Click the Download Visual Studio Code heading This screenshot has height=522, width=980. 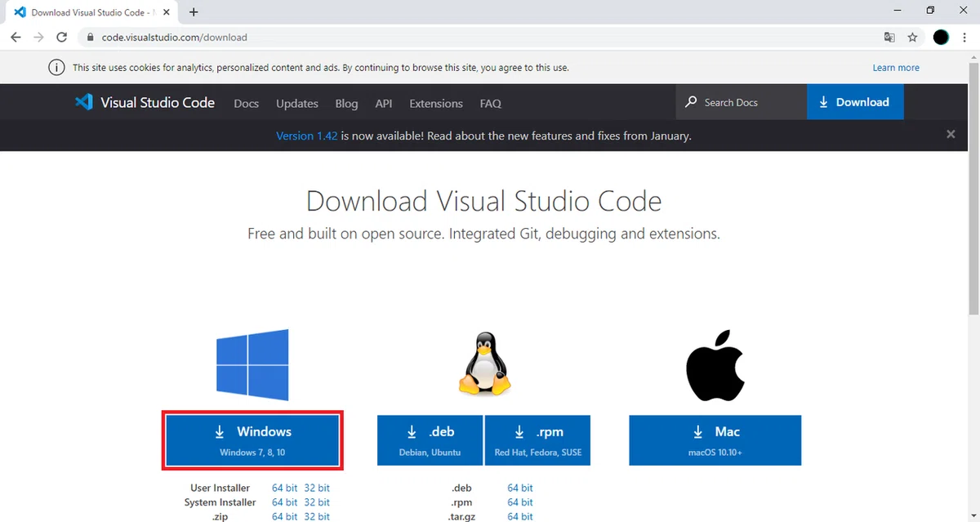tap(483, 201)
